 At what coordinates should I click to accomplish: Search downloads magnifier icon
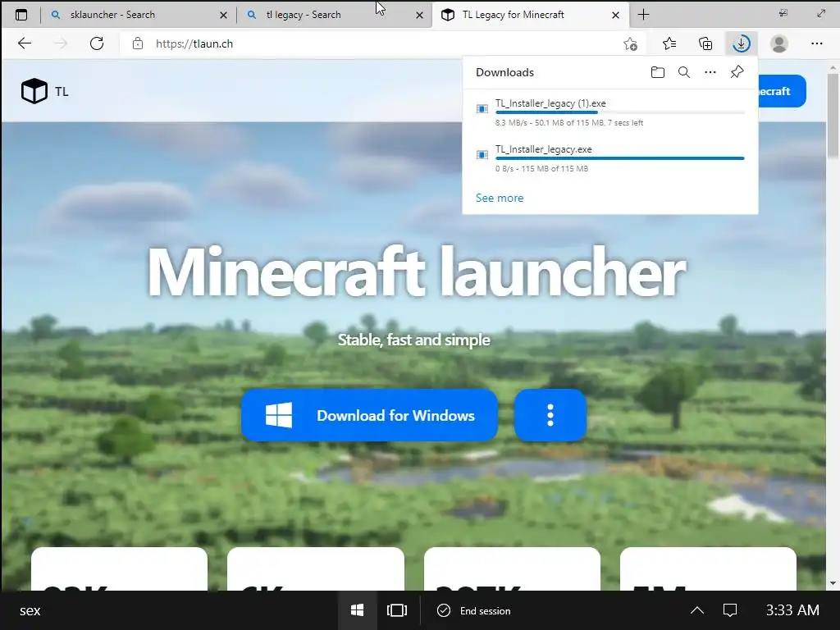(x=683, y=72)
